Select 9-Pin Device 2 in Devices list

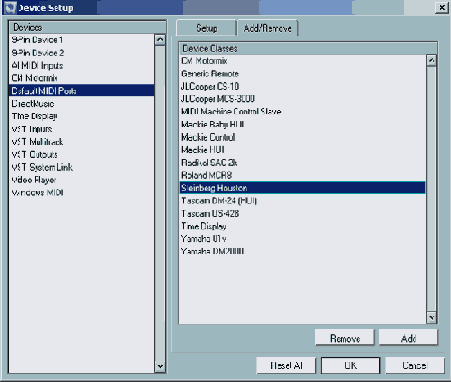pyautogui.click(x=82, y=53)
